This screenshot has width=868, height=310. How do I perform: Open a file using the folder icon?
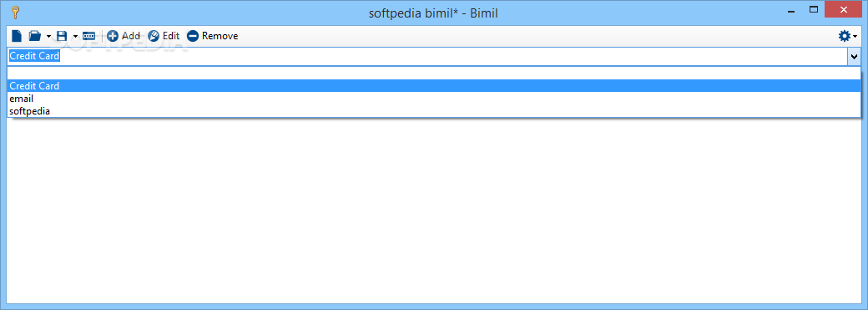point(35,36)
